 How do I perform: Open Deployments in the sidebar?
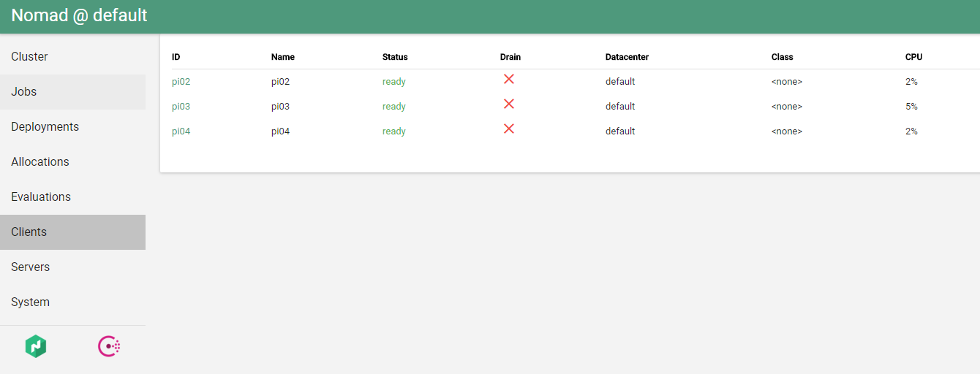72,127
